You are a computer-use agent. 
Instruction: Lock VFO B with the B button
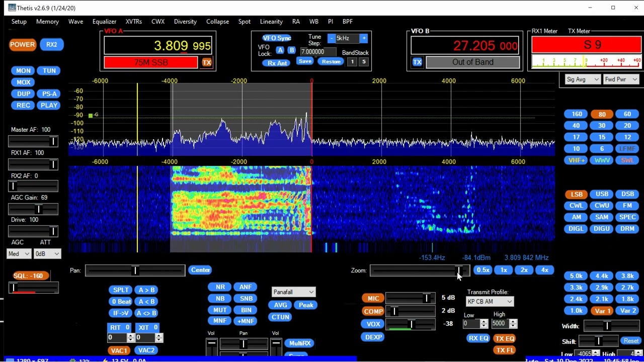(291, 50)
